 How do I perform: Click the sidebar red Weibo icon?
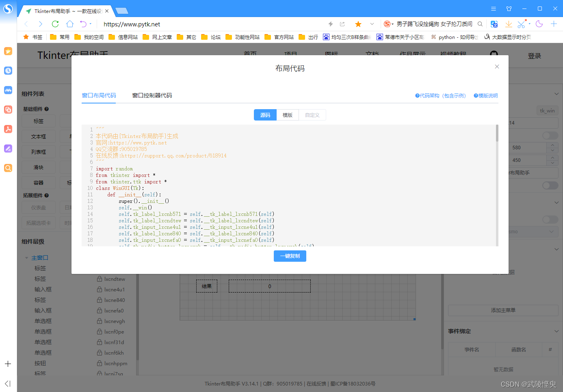[8, 110]
